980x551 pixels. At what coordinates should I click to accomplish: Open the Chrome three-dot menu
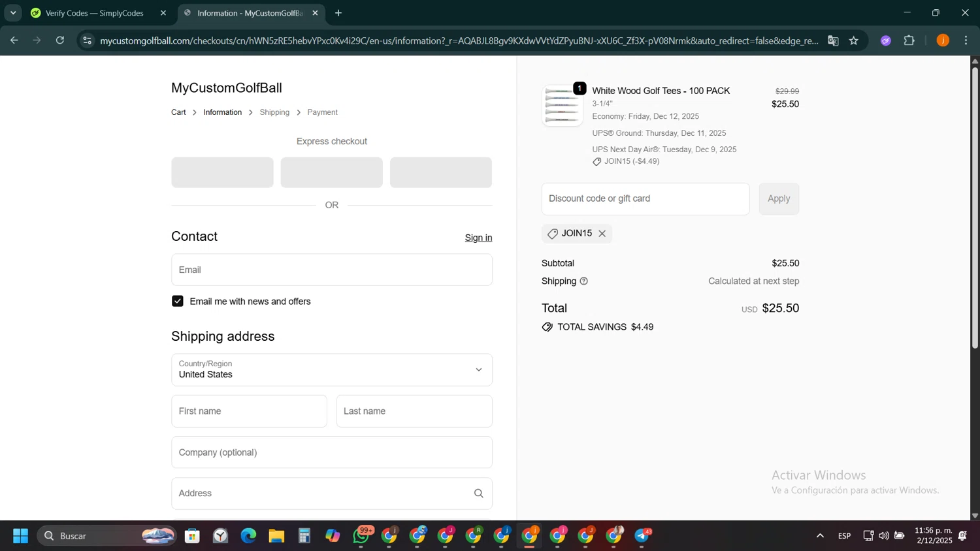(x=966, y=40)
